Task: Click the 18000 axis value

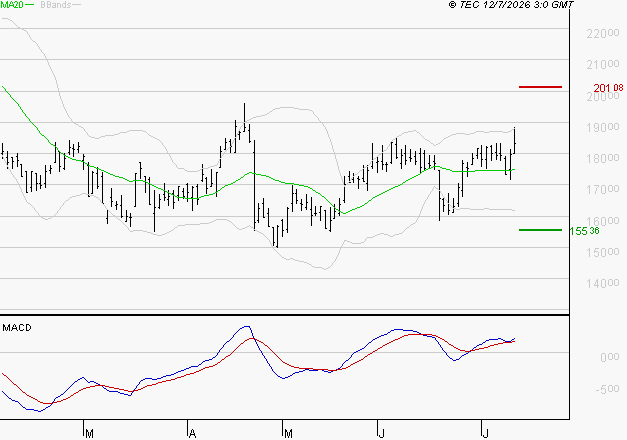Action: pyautogui.click(x=603, y=158)
